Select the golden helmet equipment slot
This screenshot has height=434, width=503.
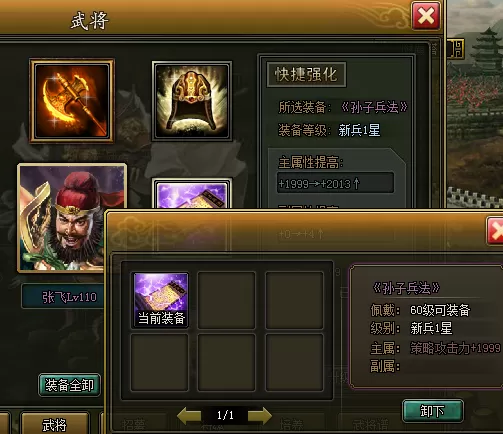(192, 100)
